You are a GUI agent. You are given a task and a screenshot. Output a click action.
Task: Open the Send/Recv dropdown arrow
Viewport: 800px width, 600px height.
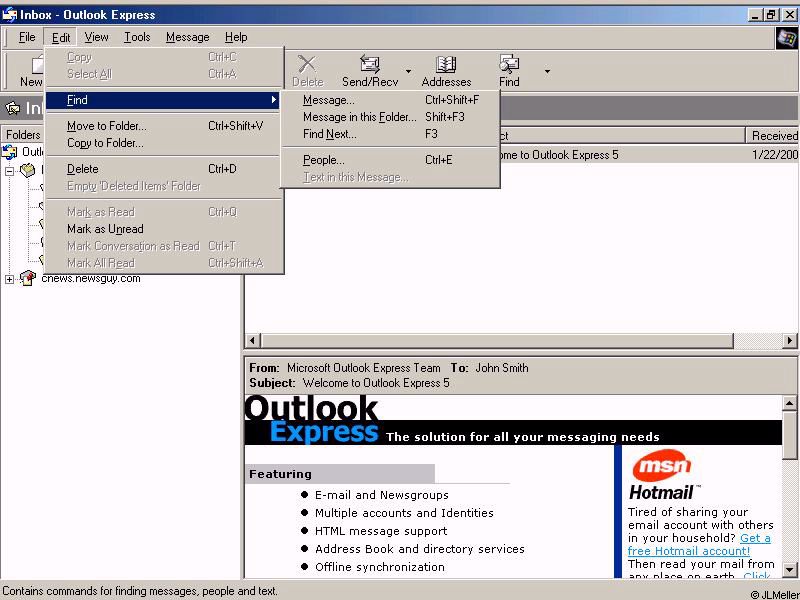pyautogui.click(x=408, y=71)
